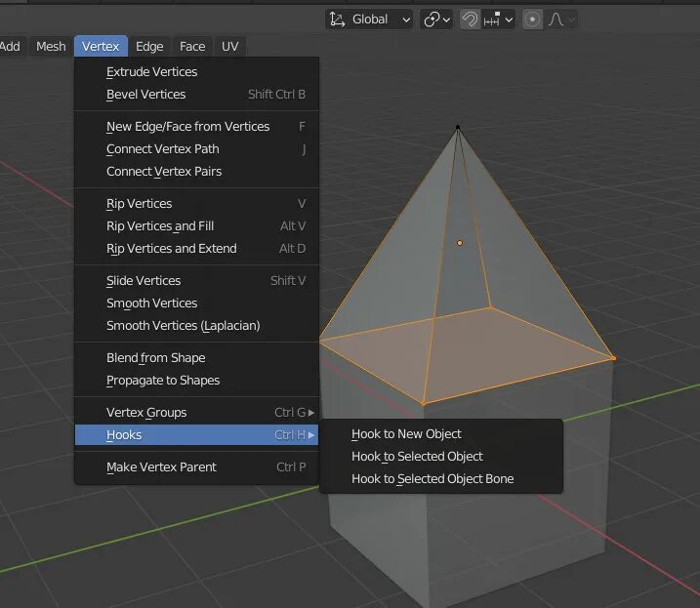Image resolution: width=700 pixels, height=608 pixels.
Task: Close the open Vertex menu
Action: pyautogui.click(x=101, y=47)
